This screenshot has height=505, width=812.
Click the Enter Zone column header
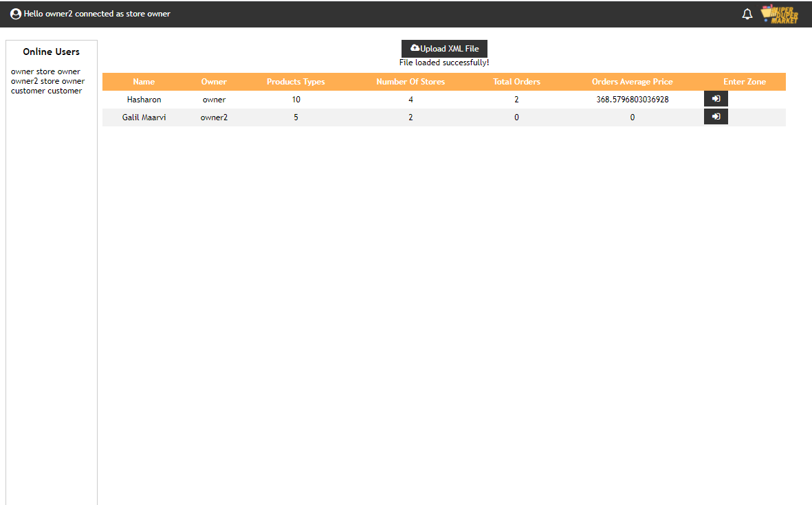[x=744, y=82]
